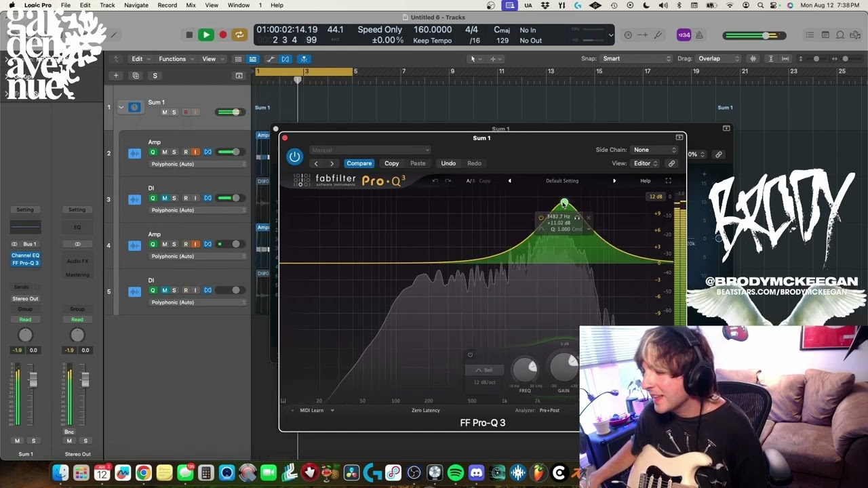The height and width of the screenshot is (488, 868).
Task: Delete EQ band with the X icon
Action: 588,218
